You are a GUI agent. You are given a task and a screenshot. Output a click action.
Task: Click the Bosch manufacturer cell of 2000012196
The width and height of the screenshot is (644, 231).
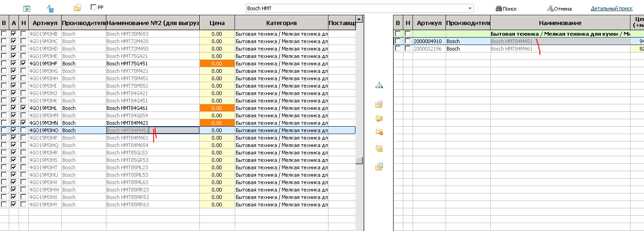tap(468, 49)
